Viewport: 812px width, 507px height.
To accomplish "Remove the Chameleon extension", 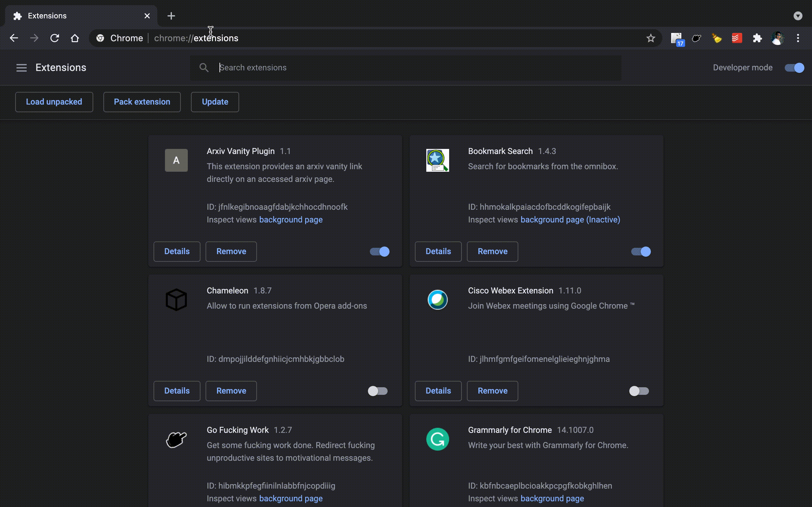I will [231, 391].
